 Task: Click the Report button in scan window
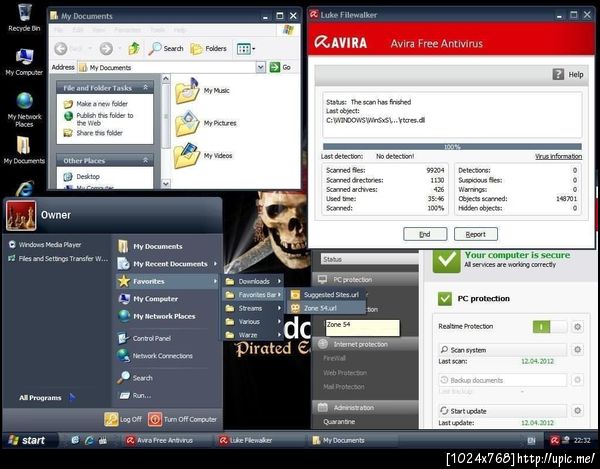(x=476, y=234)
